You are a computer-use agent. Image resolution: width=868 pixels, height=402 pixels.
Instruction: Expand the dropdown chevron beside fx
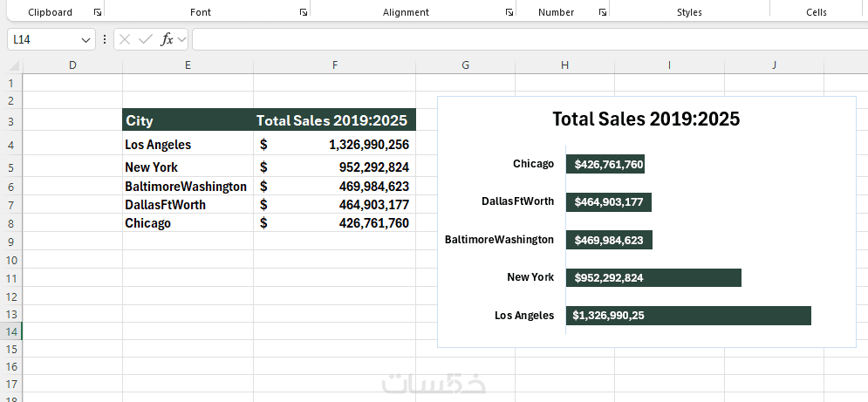click(x=181, y=40)
